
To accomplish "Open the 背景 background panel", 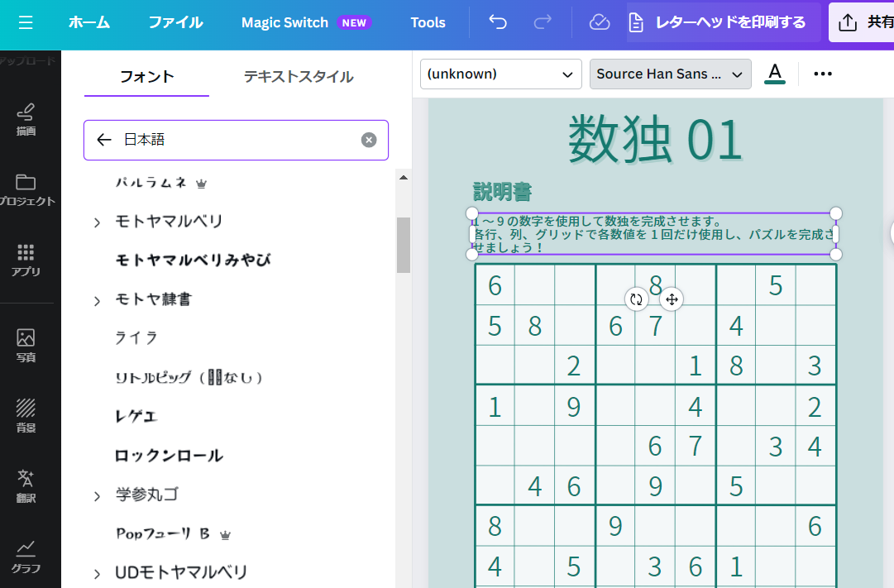I will [x=26, y=416].
